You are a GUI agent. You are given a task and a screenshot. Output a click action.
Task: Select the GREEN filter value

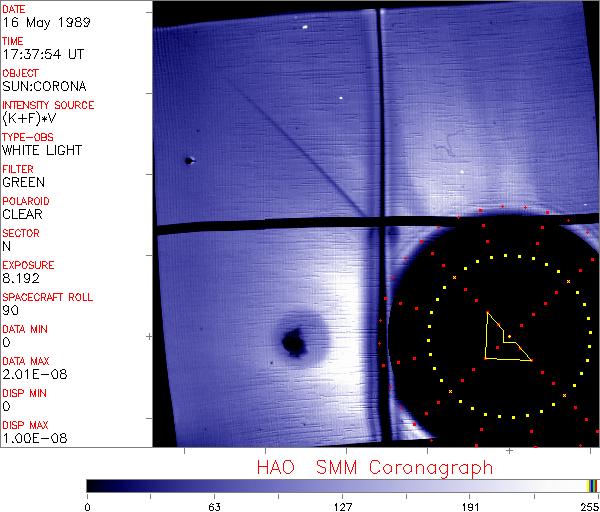point(24,182)
